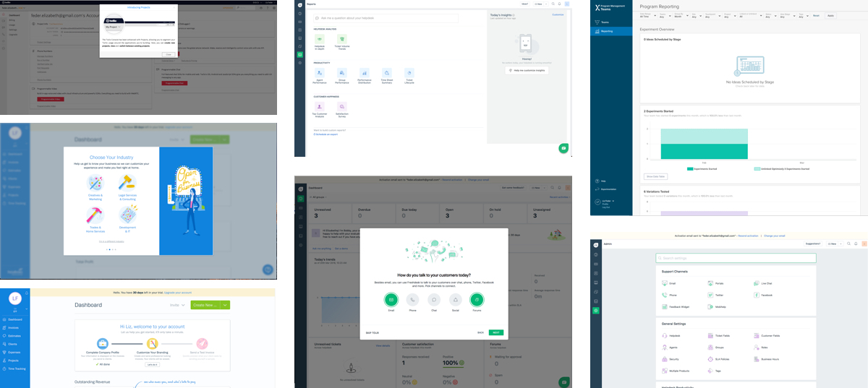
Task: Open Ticket Lifecycle report icon
Action: coord(409,72)
